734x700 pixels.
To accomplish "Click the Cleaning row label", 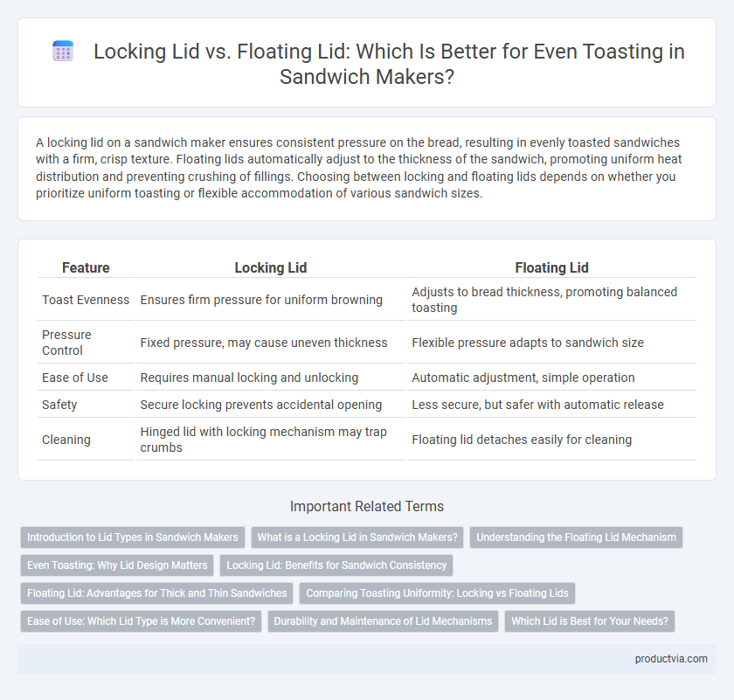I will (x=66, y=440).
